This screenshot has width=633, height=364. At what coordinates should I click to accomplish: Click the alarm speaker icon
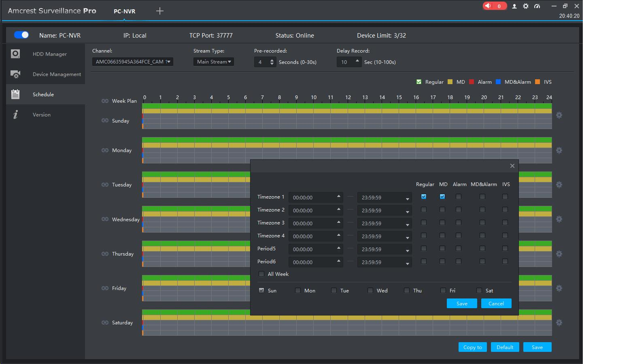(488, 6)
